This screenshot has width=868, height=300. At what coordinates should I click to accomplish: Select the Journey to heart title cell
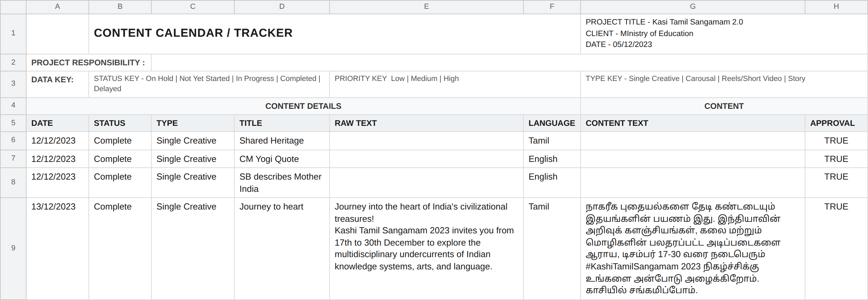coord(282,249)
